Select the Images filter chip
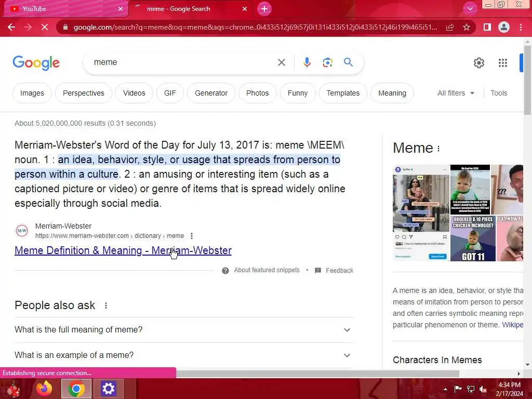Viewport: 532px width, 399px height. click(x=32, y=93)
